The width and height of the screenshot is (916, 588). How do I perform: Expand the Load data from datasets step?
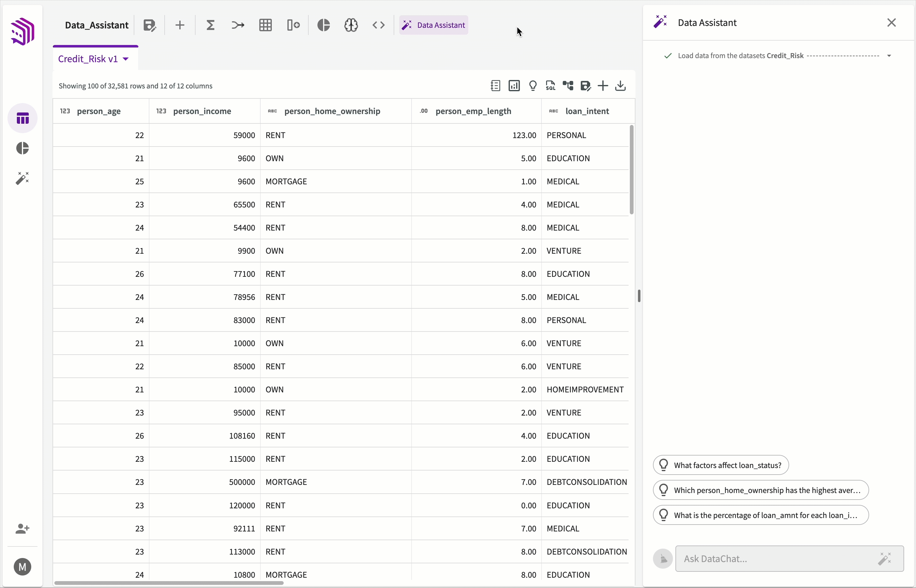[x=889, y=56]
